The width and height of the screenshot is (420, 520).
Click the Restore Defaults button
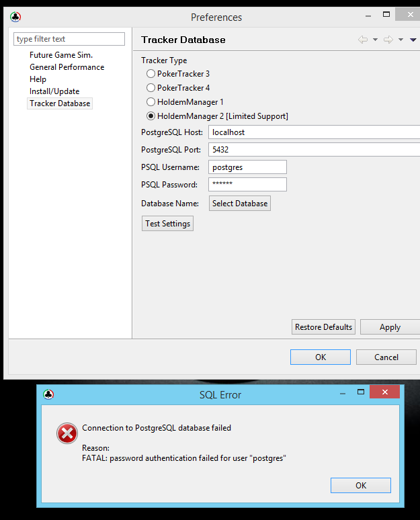click(323, 327)
